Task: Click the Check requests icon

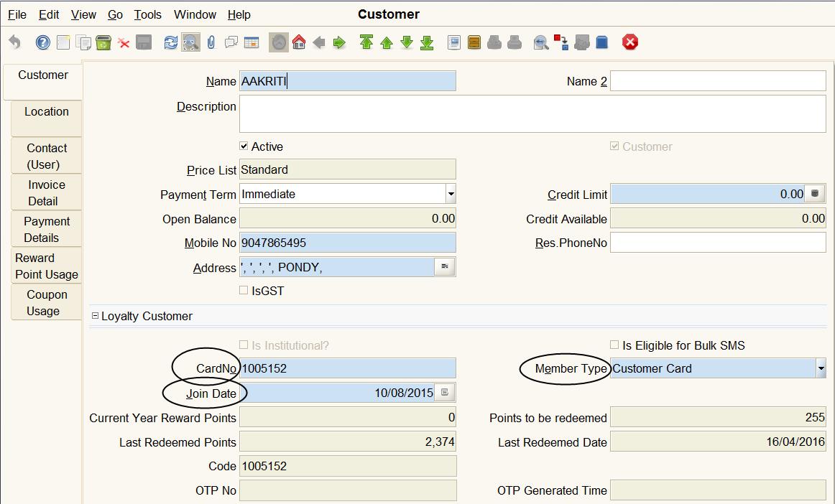Action: (x=581, y=42)
